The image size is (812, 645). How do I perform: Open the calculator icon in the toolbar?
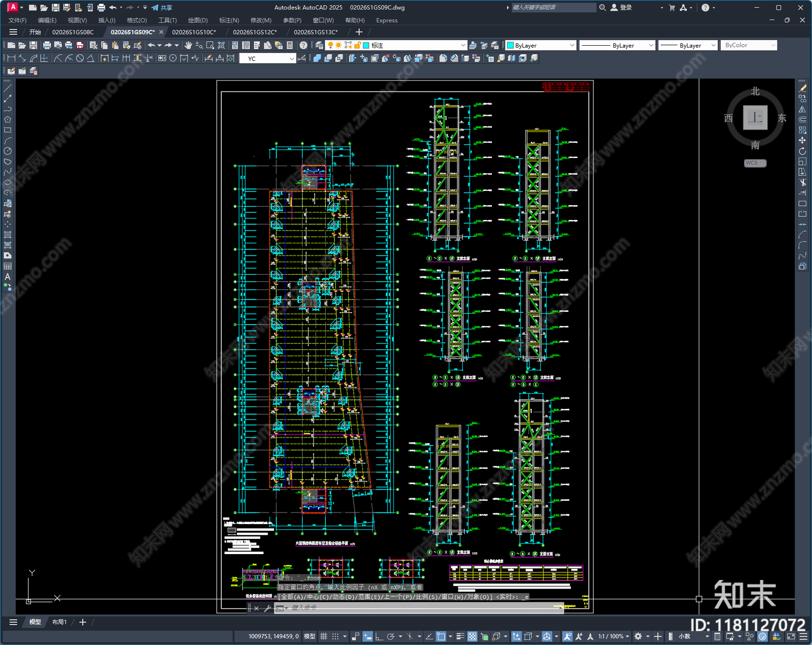coord(290,45)
